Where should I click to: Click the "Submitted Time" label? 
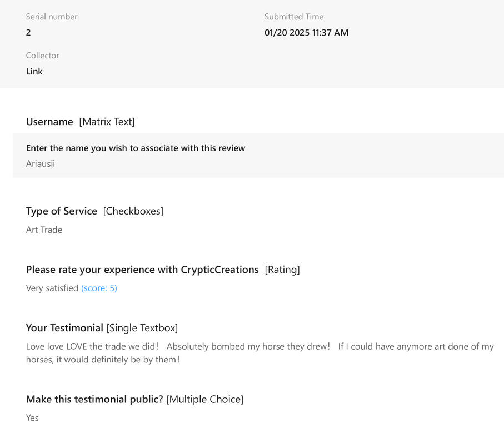click(293, 17)
